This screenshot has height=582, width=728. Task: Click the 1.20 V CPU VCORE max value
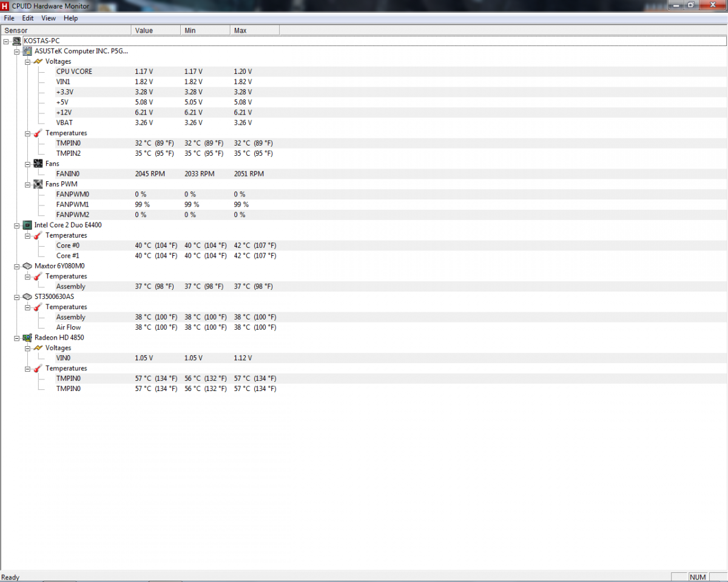click(x=243, y=72)
